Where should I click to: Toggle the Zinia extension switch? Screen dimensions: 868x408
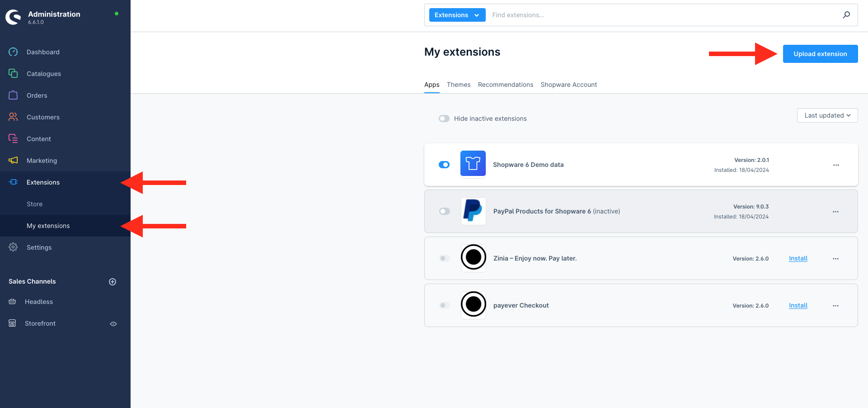point(445,258)
